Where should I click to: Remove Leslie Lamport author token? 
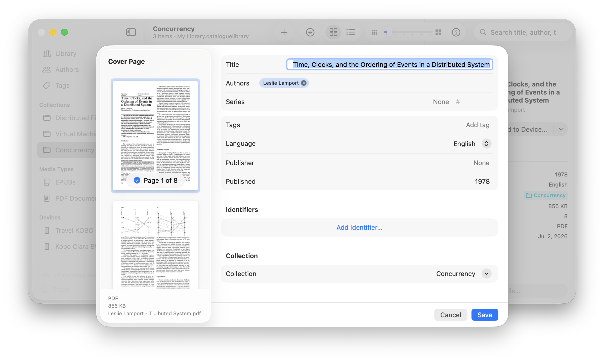pos(304,83)
